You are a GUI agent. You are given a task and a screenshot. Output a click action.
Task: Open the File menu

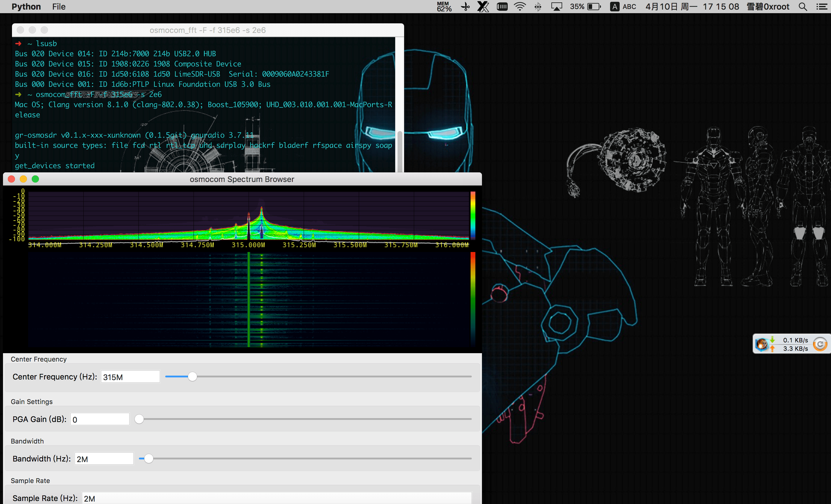pyautogui.click(x=59, y=7)
